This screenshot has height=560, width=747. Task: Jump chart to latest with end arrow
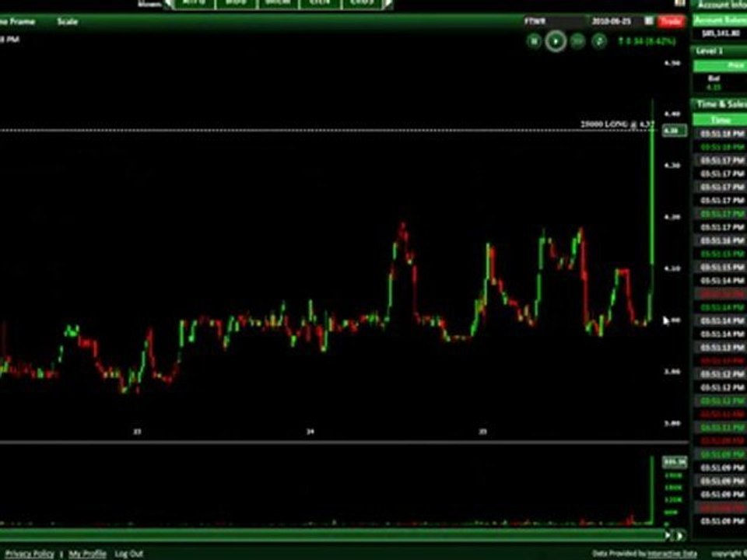pos(680,535)
